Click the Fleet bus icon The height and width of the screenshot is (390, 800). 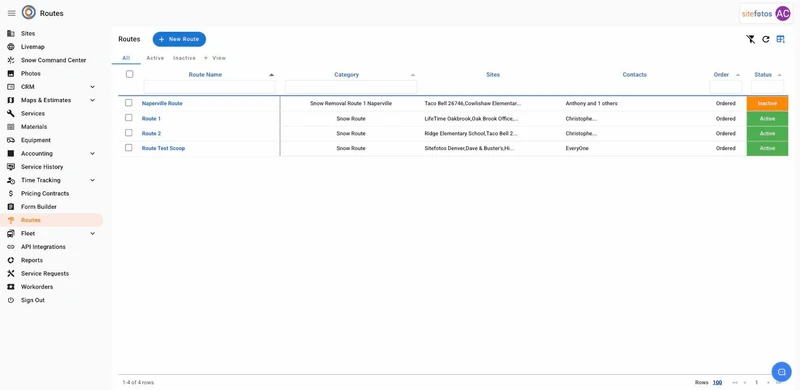[x=11, y=233]
